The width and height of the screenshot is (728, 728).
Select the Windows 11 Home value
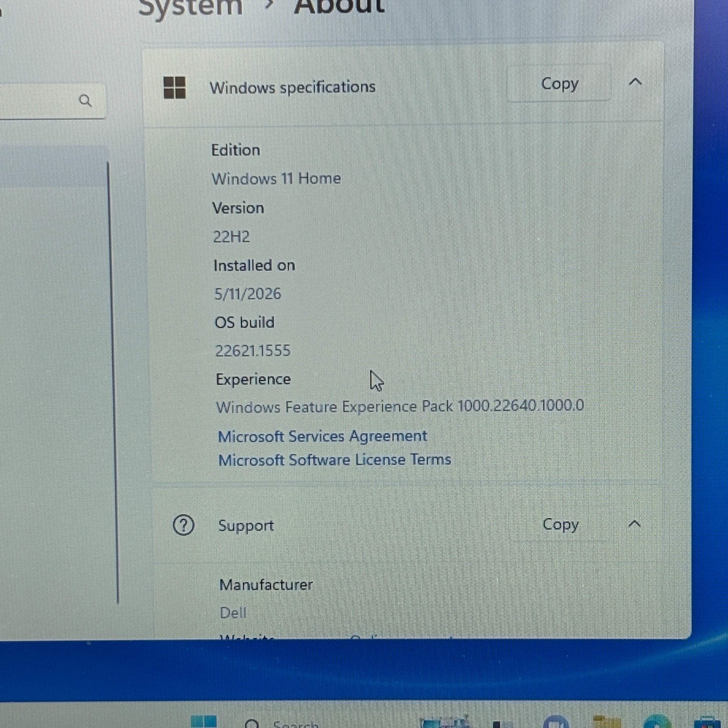(x=276, y=178)
